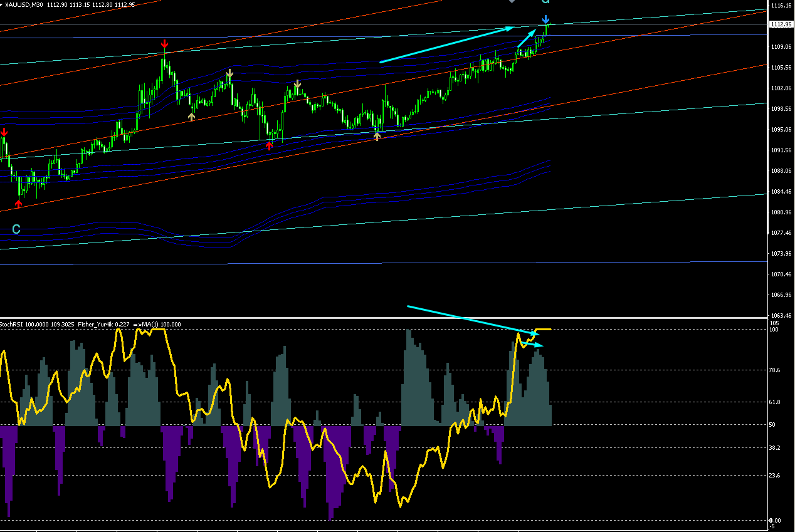Screen dimensions: 795x532
Task: Click the StochRSI 100.0000 indicator label
Action: click(x=24, y=325)
